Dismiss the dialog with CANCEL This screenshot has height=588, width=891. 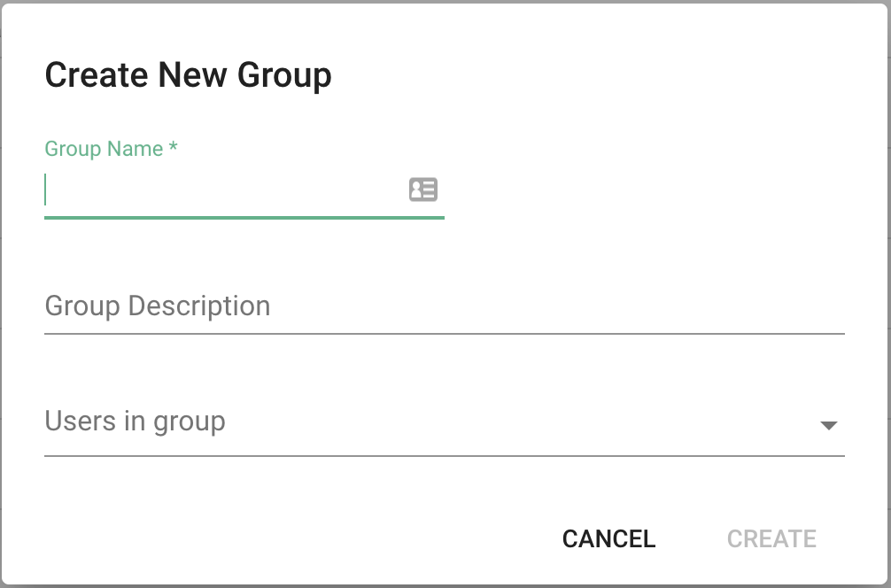608,538
